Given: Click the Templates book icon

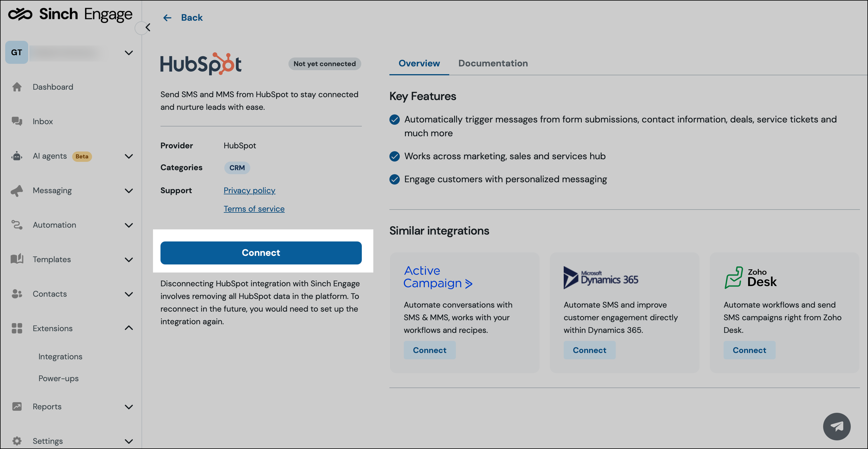Looking at the screenshot, I should (17, 259).
